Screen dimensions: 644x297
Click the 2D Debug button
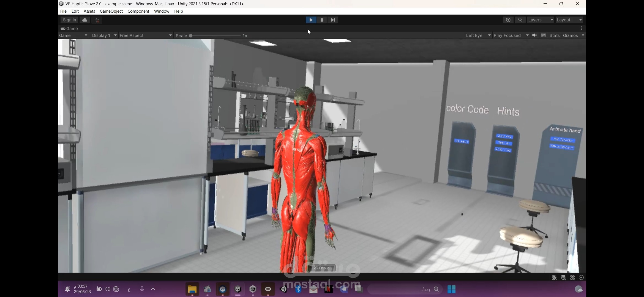321,268
